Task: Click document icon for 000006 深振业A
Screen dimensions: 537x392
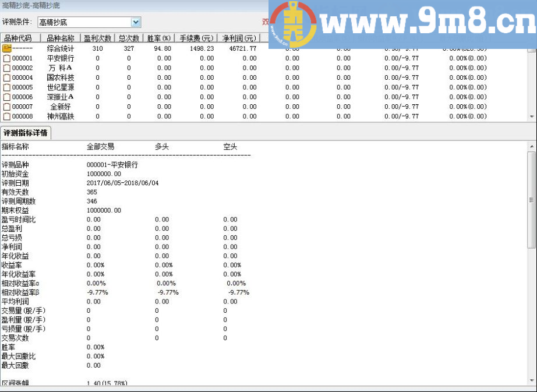Action: click(x=7, y=97)
